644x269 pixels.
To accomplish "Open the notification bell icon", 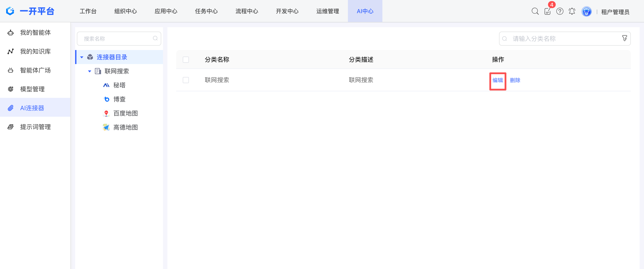I will click(572, 11).
